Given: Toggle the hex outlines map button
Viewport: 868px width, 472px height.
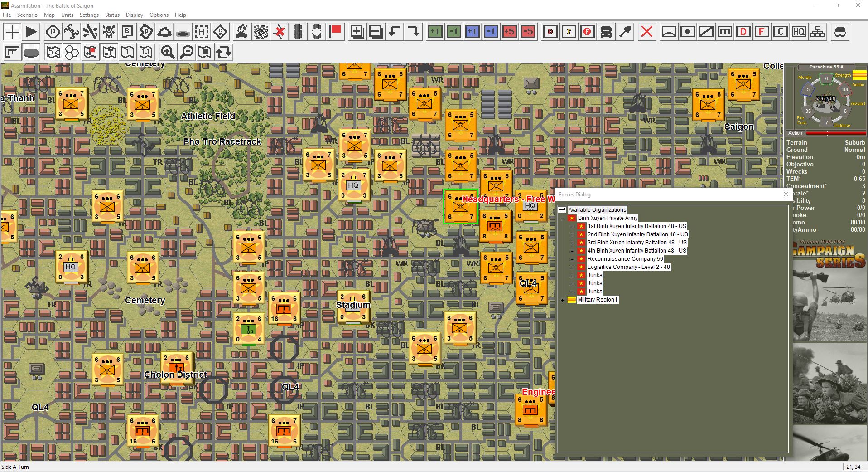Looking at the screenshot, I should coord(72,53).
